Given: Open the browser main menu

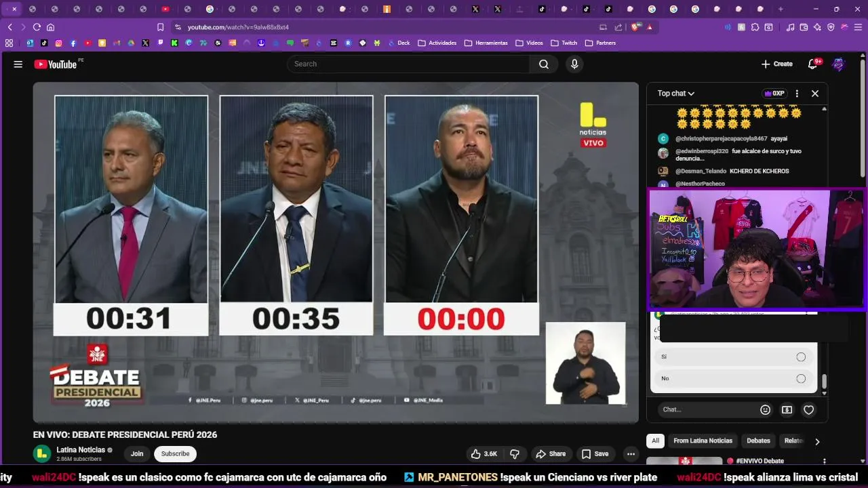Looking at the screenshot, I should click(x=858, y=27).
